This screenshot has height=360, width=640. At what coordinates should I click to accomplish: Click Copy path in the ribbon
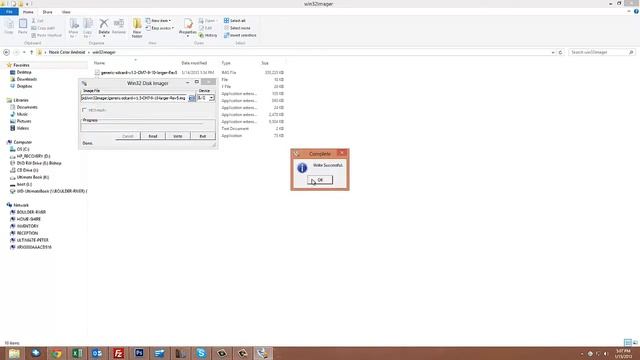(x=43, y=28)
